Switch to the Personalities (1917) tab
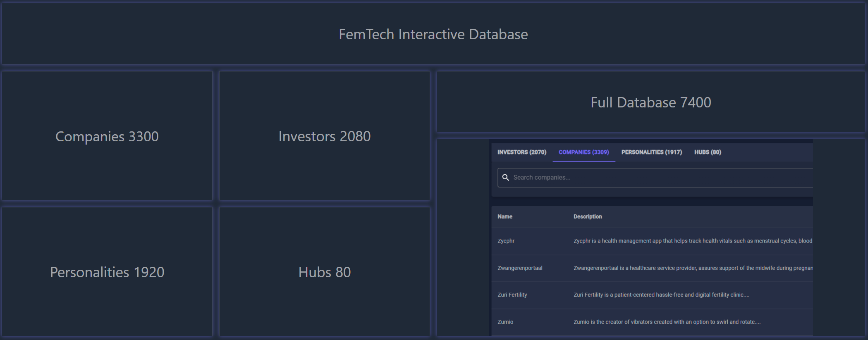Screen dimensions: 868x340 pyautogui.click(x=651, y=152)
